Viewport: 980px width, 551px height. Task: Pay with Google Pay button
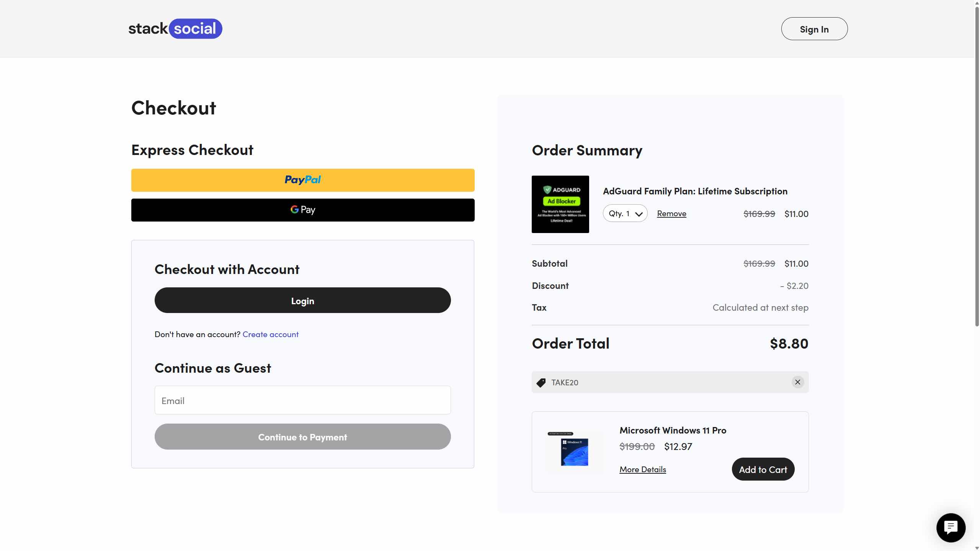(x=302, y=210)
